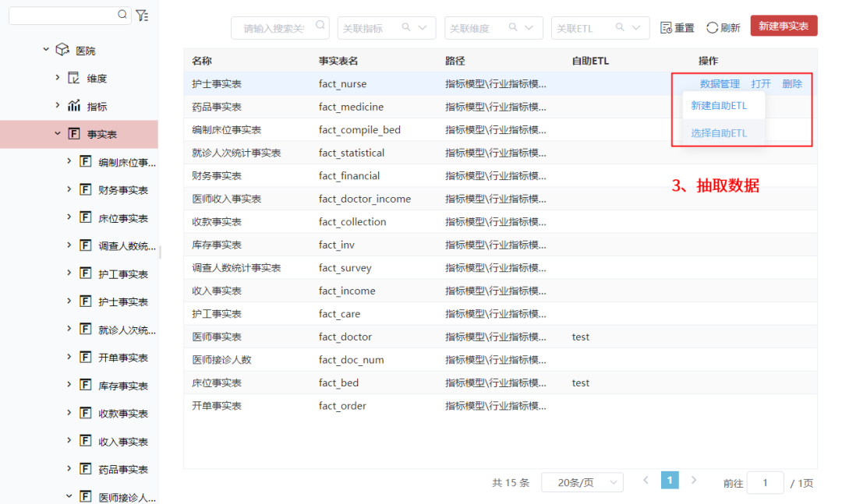Click the magnifier icon in 关联指标 filter

pos(406,27)
